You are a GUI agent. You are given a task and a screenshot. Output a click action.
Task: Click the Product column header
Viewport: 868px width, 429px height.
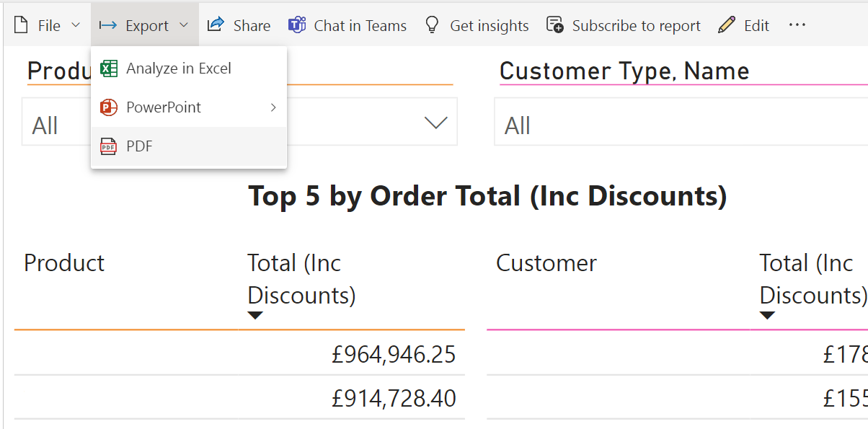(64, 263)
